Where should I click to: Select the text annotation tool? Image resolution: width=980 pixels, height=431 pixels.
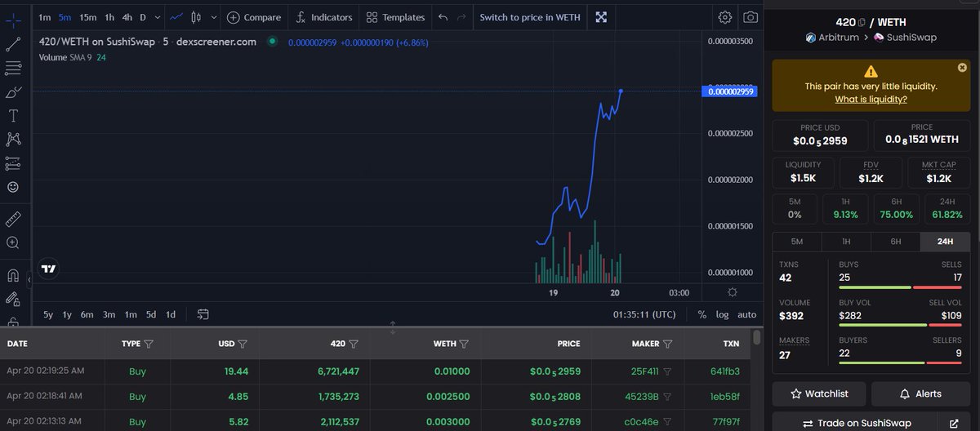pos(13,116)
